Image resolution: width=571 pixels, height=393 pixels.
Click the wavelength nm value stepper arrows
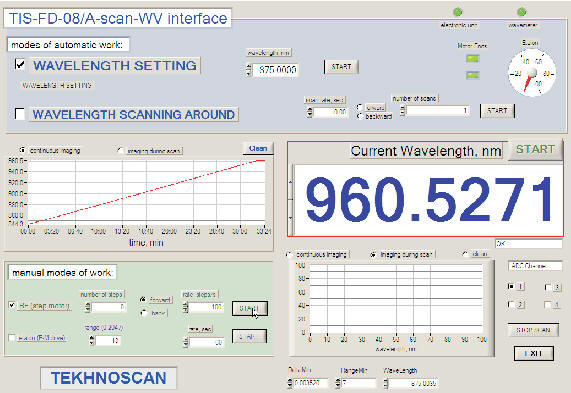pos(249,70)
